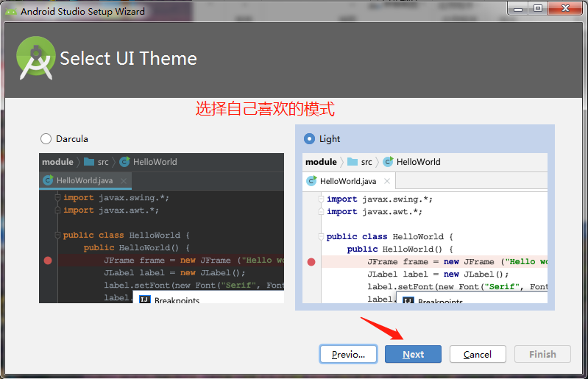
Task: Minimize the Setup Wizard window
Action: tap(518, 9)
